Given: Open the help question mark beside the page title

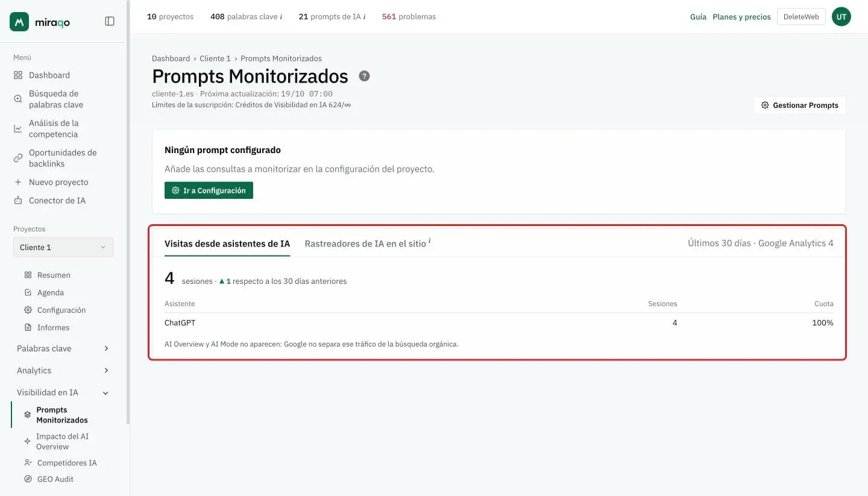Looking at the screenshot, I should (x=364, y=76).
